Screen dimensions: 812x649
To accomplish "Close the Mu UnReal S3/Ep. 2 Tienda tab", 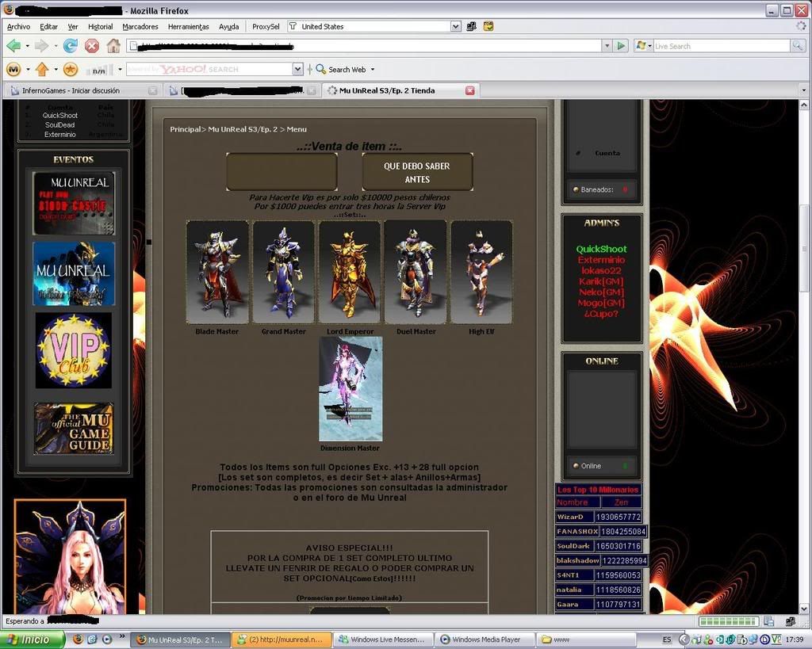I will 469,90.
